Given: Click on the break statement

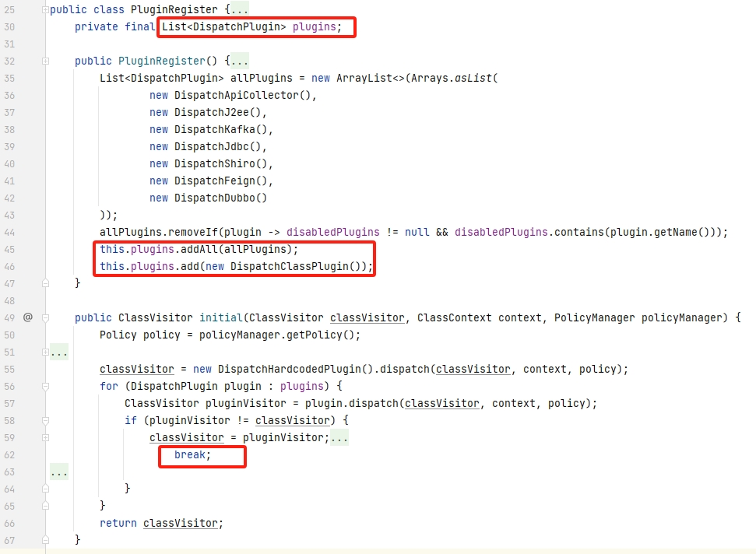Looking at the screenshot, I should [x=192, y=454].
